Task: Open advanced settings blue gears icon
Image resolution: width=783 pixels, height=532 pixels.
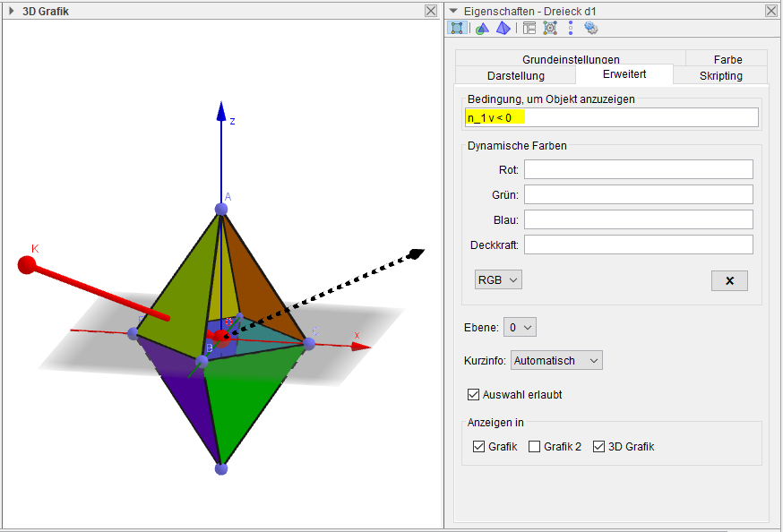Action: tap(591, 29)
